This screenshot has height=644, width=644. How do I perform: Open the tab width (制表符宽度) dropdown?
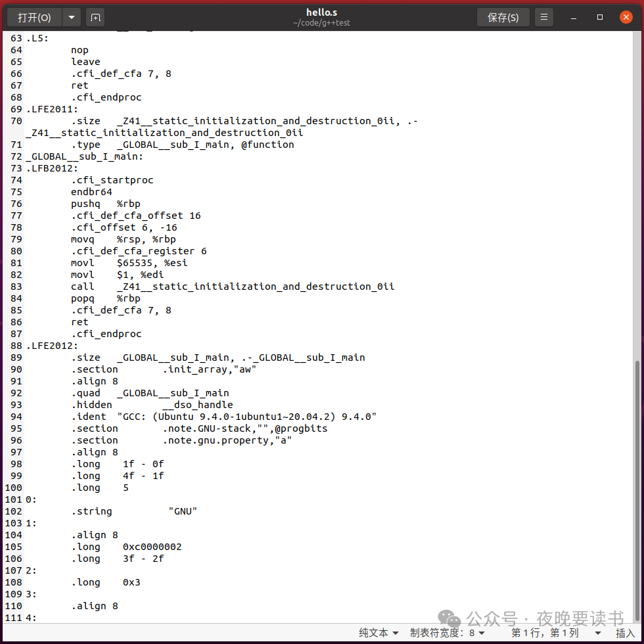[x=448, y=632]
